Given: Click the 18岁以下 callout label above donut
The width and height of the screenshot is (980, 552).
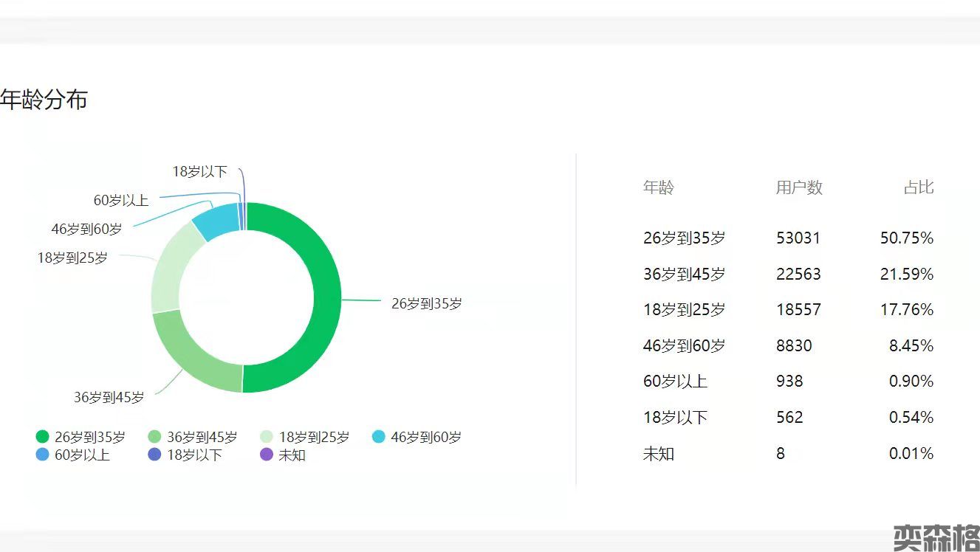Looking at the screenshot, I should pos(199,171).
